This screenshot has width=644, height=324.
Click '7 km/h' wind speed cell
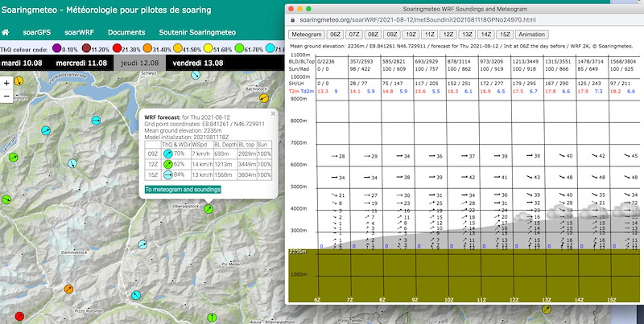pos(202,154)
